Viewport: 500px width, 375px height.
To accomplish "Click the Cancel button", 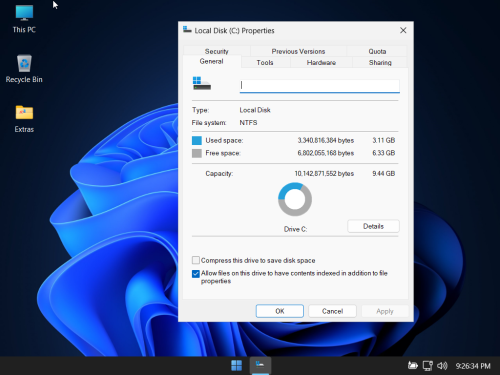I will pos(332,311).
